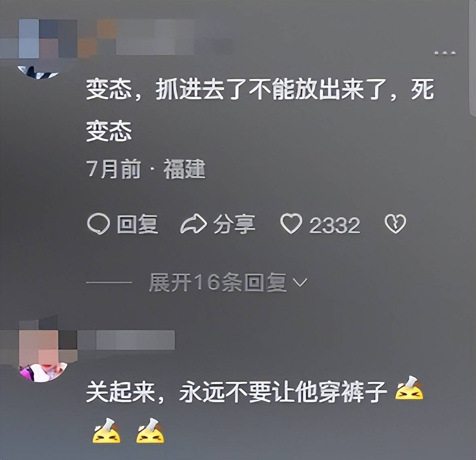Select the first comment text starting with 变态
Image resolution: width=476 pixels, height=460 pixels.
tap(260, 110)
